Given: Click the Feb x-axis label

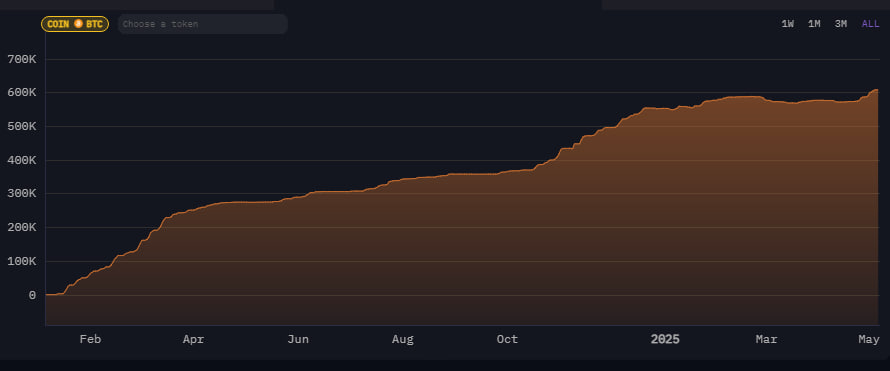Looking at the screenshot, I should point(90,339).
